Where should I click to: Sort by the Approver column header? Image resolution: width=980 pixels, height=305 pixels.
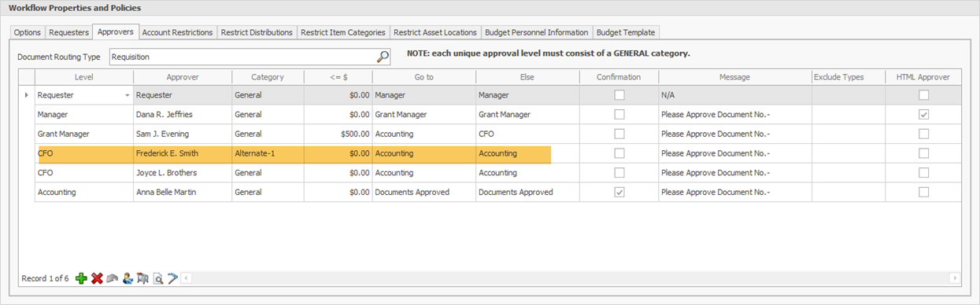tap(183, 77)
